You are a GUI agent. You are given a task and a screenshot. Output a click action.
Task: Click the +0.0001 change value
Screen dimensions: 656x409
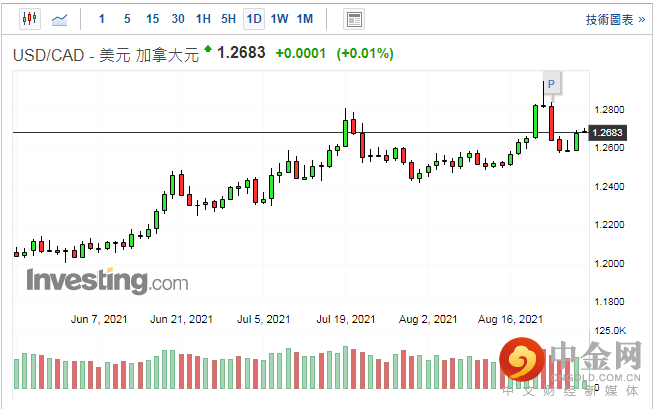[x=301, y=54]
